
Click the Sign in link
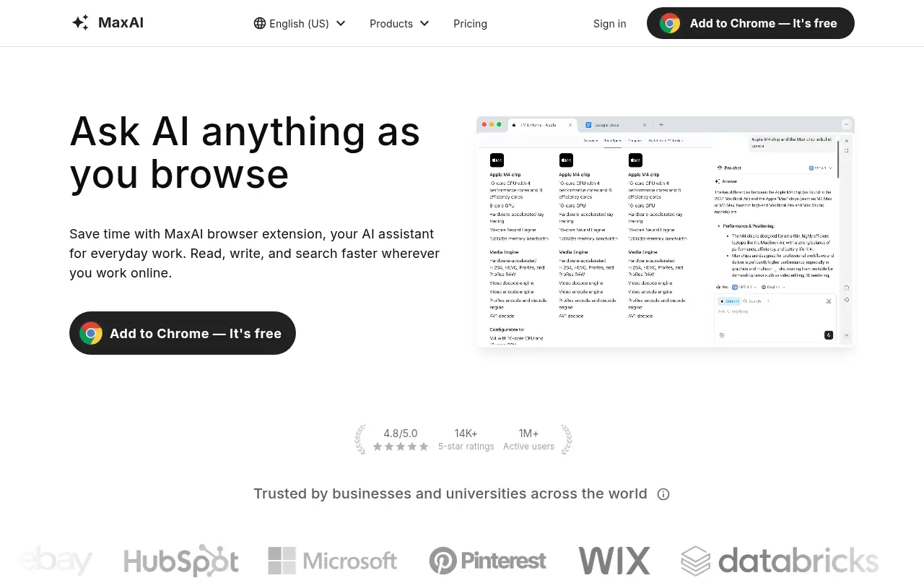(610, 23)
